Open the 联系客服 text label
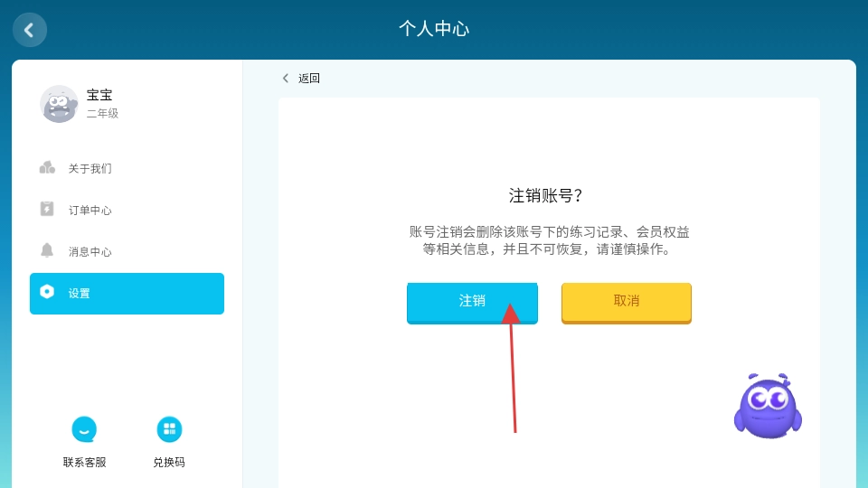This screenshot has height=488, width=868. [x=84, y=462]
